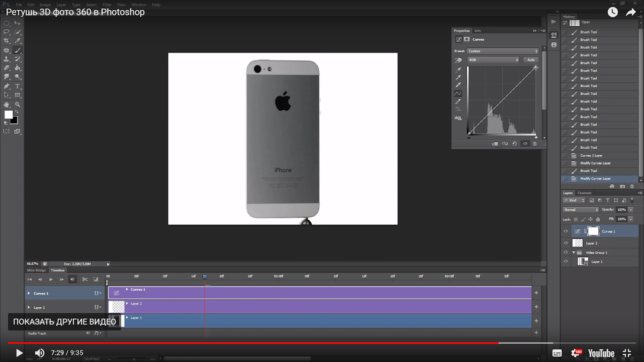644x362 pixels.
Task: Play the YouTube video
Action: click(19, 353)
